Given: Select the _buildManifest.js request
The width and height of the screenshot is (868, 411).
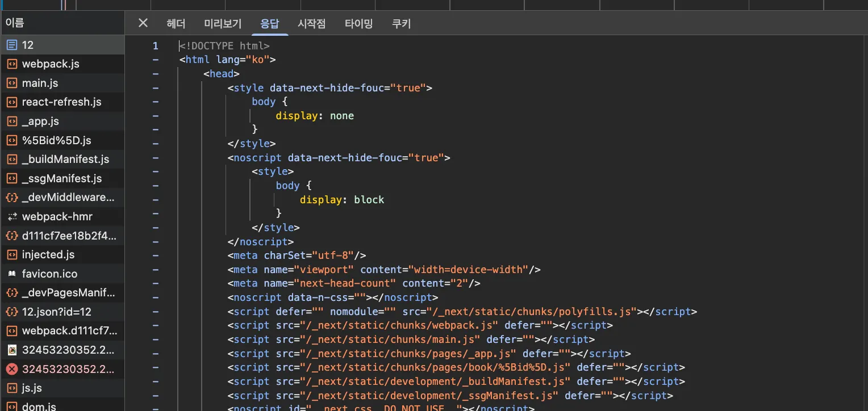Looking at the screenshot, I should (x=62, y=159).
